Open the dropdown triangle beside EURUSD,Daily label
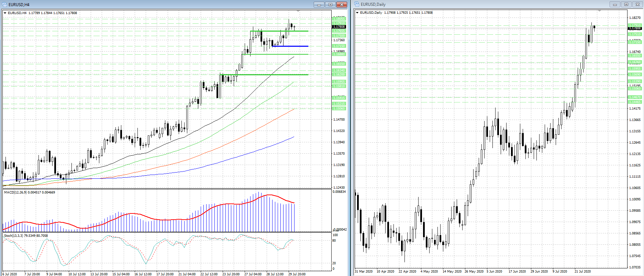The image size is (644, 276). pos(357,13)
